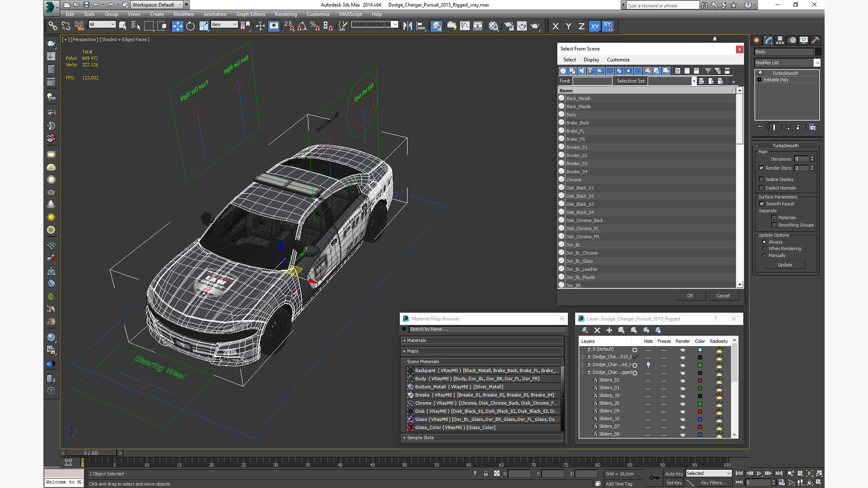Click the teapot Render Production icon
868x488 pixels.
point(535,26)
